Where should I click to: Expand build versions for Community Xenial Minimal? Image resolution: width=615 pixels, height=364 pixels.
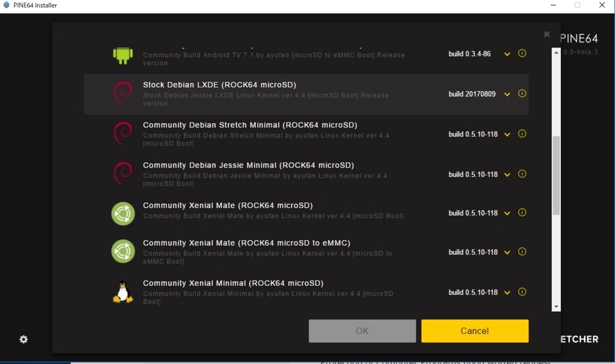507,293
